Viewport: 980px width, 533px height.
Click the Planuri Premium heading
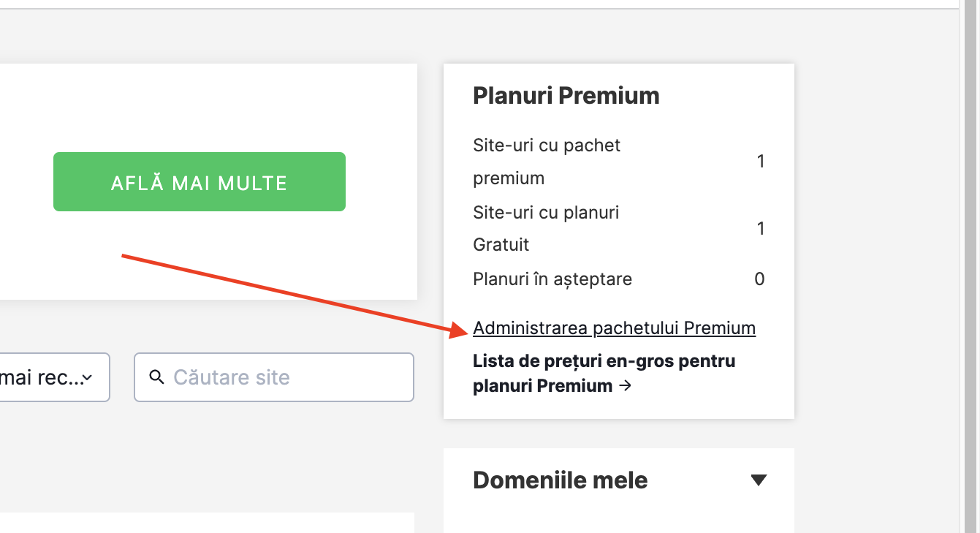click(x=566, y=96)
